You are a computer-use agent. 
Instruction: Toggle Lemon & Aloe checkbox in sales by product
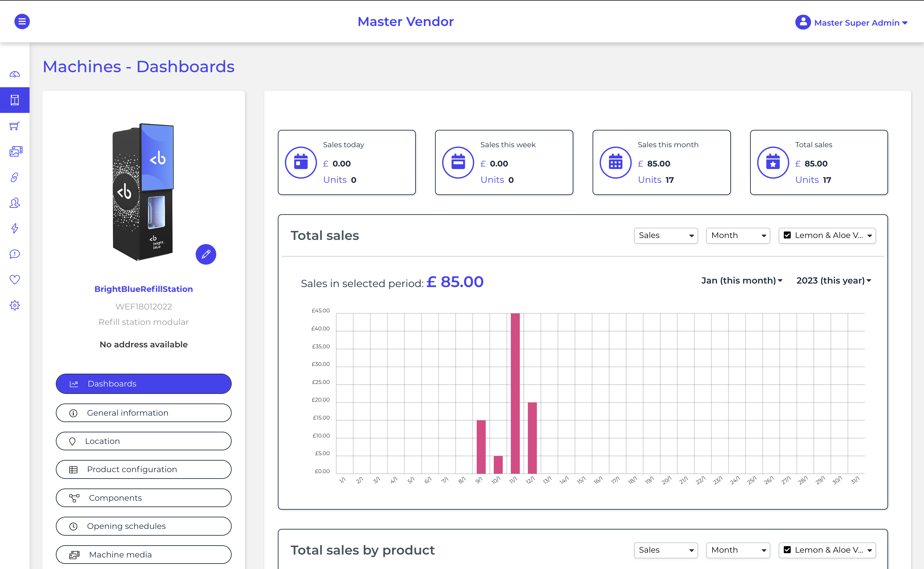[x=787, y=550]
